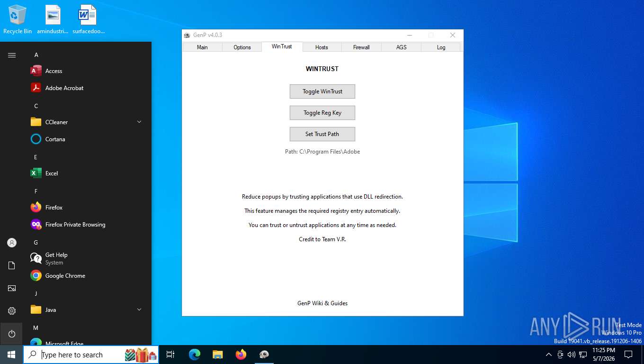The image size is (644, 364).
Task: Click the Credit to Team V.R. text
Action: [322, 239]
